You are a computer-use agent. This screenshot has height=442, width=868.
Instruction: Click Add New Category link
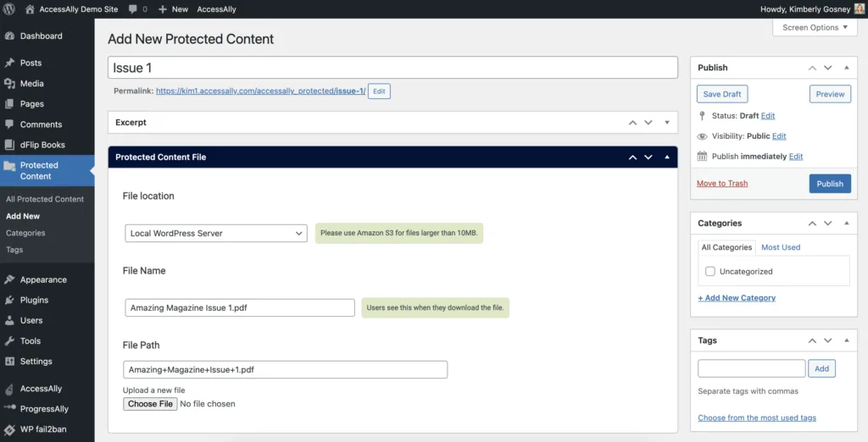coord(737,298)
